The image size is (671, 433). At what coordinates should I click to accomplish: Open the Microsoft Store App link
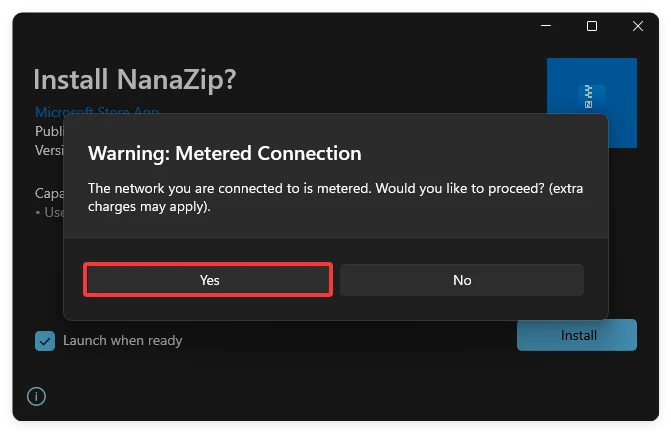pyautogui.click(x=97, y=111)
